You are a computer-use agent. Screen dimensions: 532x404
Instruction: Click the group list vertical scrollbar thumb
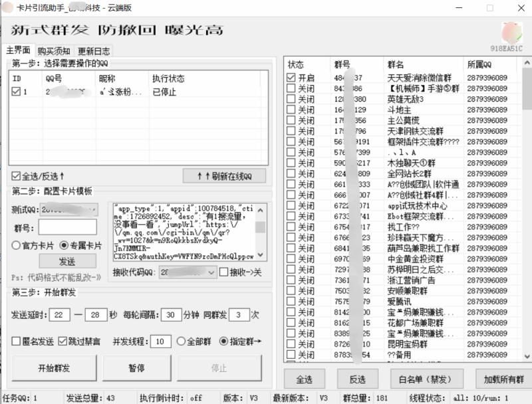click(x=527, y=89)
